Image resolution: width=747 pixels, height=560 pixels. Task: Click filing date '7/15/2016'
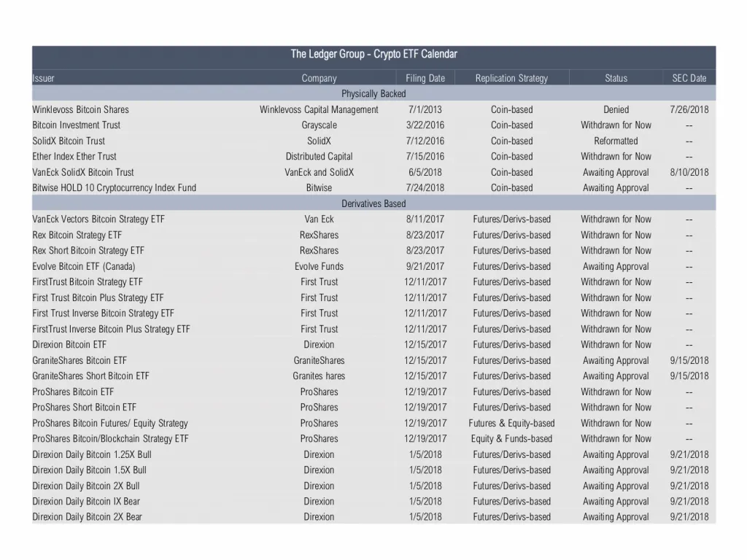tap(425, 157)
